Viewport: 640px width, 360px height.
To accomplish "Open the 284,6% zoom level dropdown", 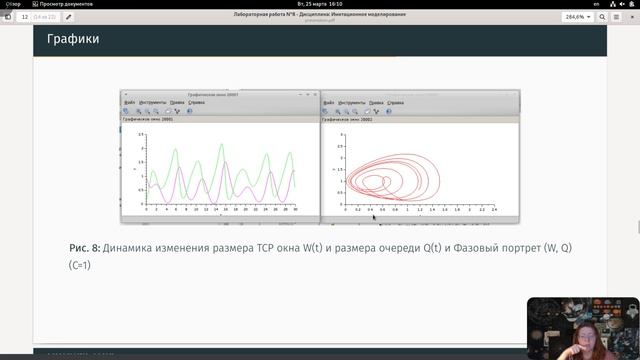I will coord(578,17).
